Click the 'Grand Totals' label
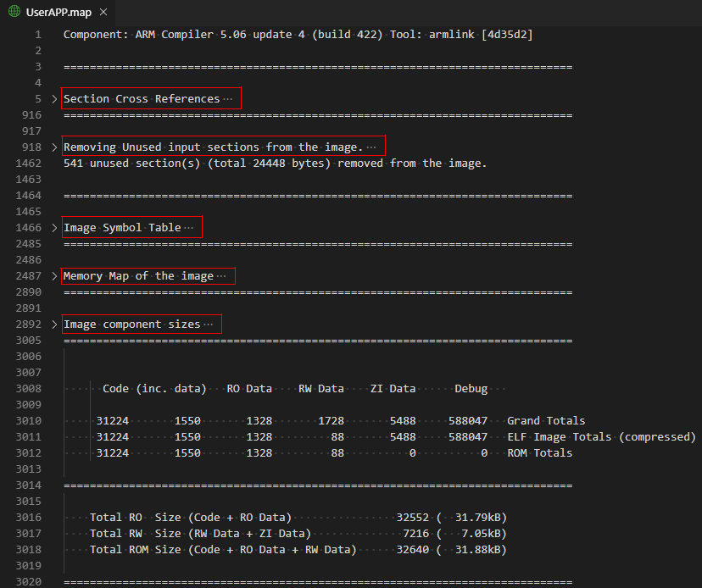 [546, 421]
